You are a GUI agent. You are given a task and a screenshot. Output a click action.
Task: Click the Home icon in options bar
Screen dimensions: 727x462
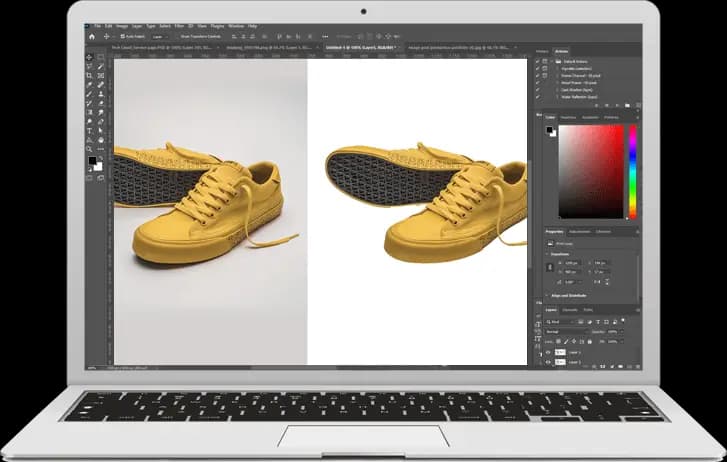[x=92, y=36]
